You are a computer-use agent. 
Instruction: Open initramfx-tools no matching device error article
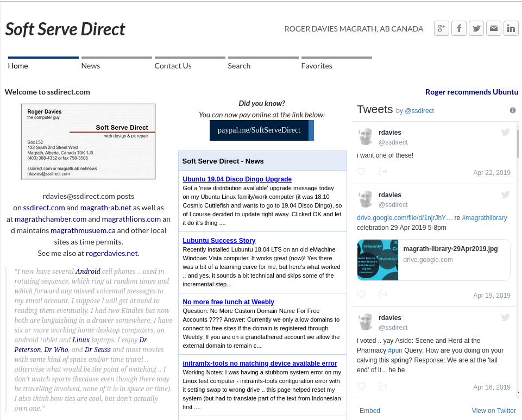point(260,363)
